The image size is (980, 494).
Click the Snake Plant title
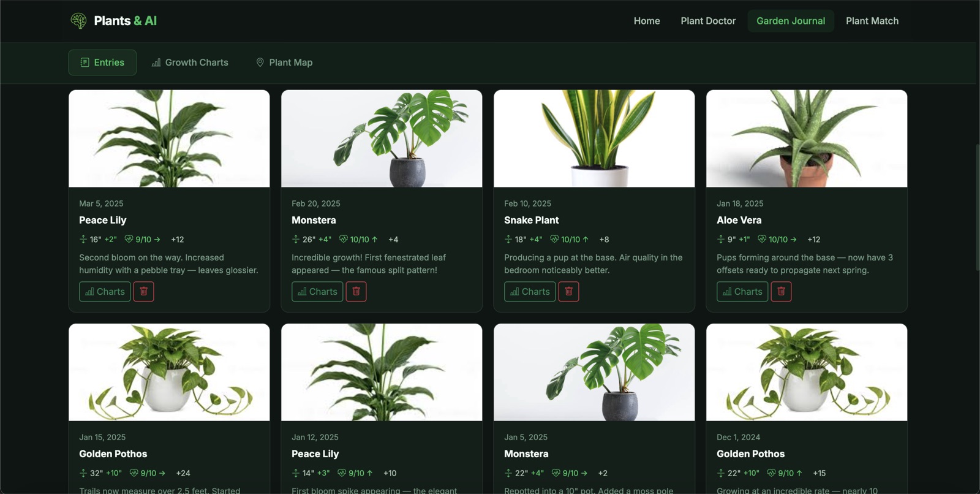(x=531, y=220)
